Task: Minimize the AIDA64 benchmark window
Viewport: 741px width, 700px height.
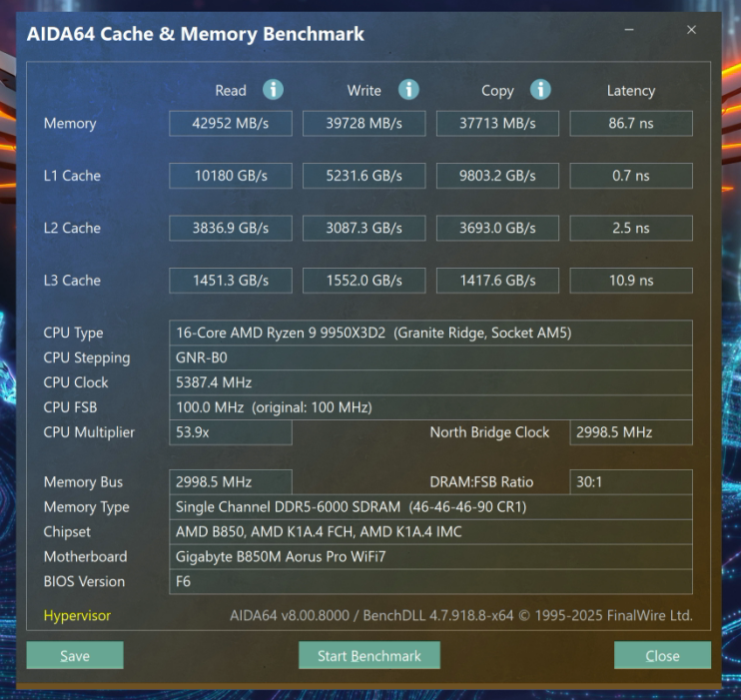Action: [629, 30]
